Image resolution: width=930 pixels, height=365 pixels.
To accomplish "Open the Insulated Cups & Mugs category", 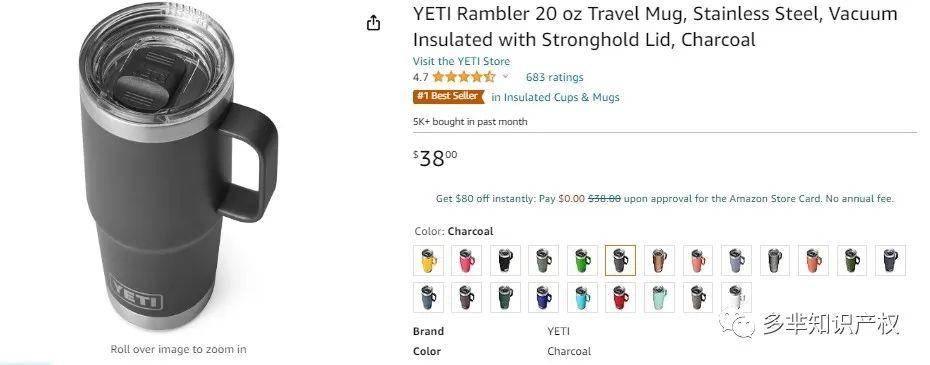I will tap(555, 97).
